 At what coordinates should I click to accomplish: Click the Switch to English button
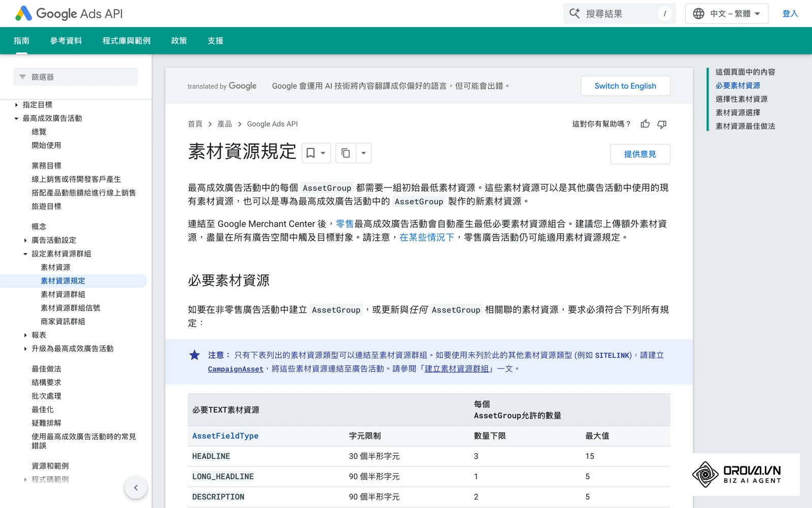[625, 86]
